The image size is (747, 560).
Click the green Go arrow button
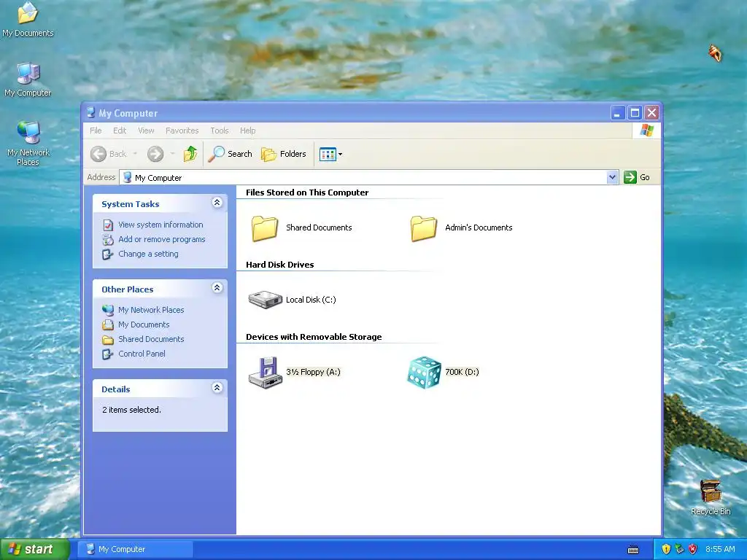(630, 177)
